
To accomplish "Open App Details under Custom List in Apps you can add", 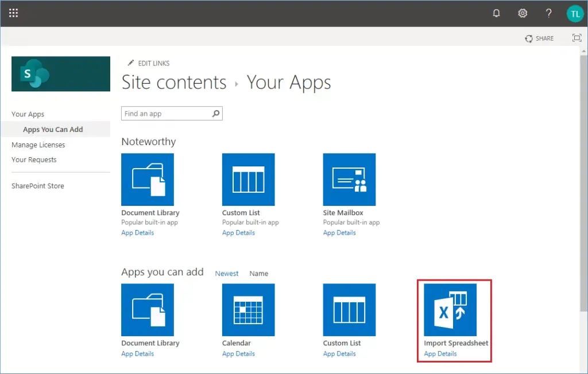I will [339, 354].
